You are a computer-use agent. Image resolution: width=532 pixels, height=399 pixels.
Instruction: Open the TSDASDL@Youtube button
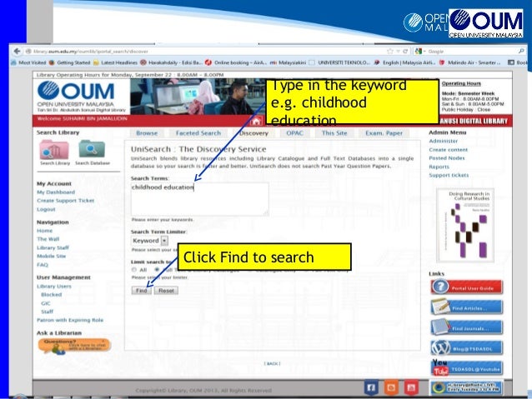(466, 368)
